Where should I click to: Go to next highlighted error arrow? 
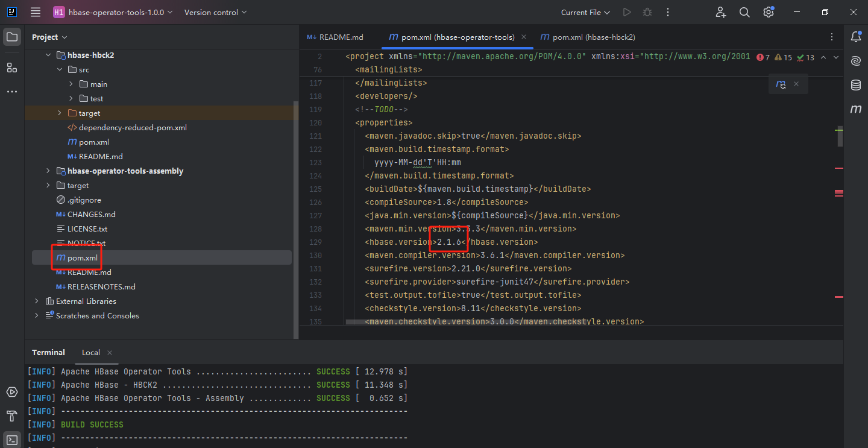coord(836,57)
